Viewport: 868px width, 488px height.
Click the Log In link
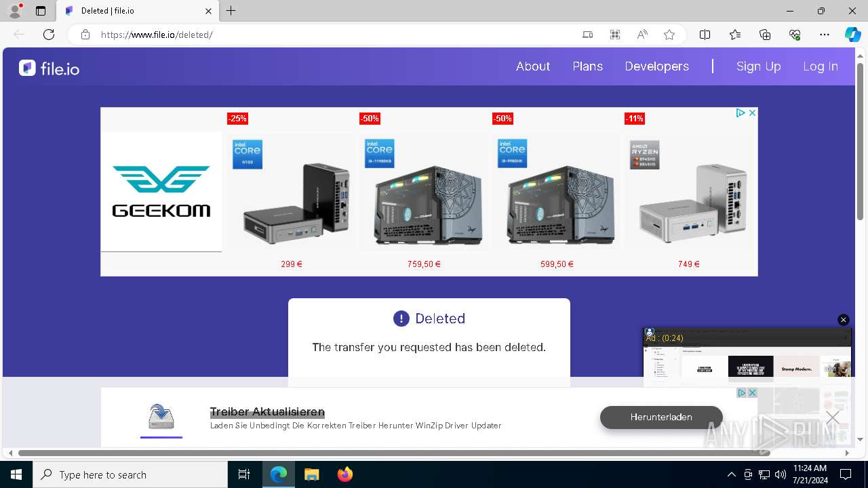click(x=821, y=66)
